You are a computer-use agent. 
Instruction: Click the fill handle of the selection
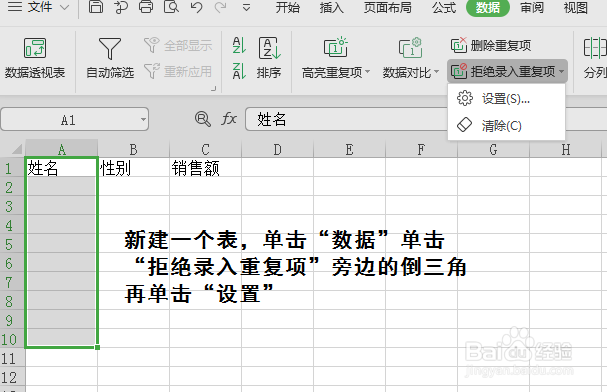tap(98, 347)
